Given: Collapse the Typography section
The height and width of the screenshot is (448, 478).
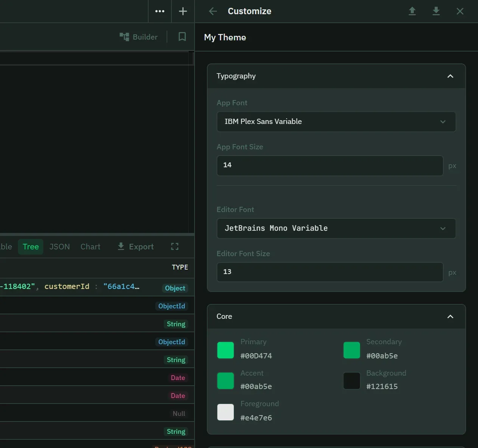Looking at the screenshot, I should pos(450,76).
